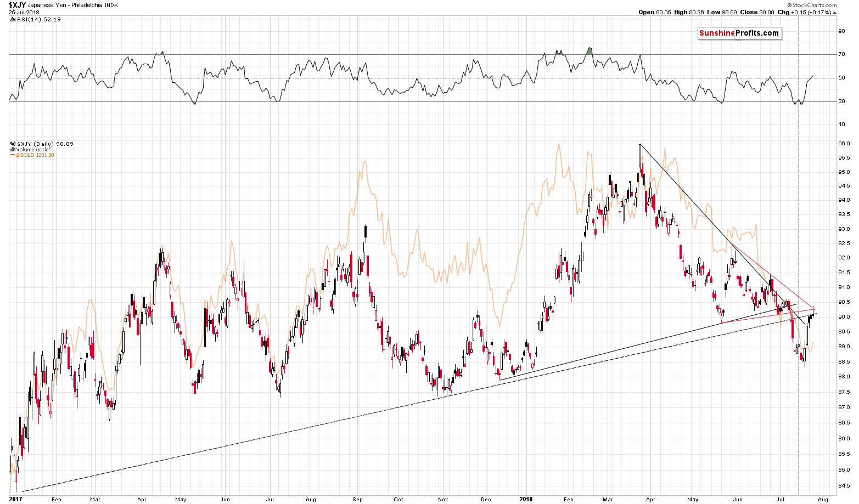Screen dimensions: 859x504
Task: Click the price axis label 91.0
Action: [x=844, y=287]
